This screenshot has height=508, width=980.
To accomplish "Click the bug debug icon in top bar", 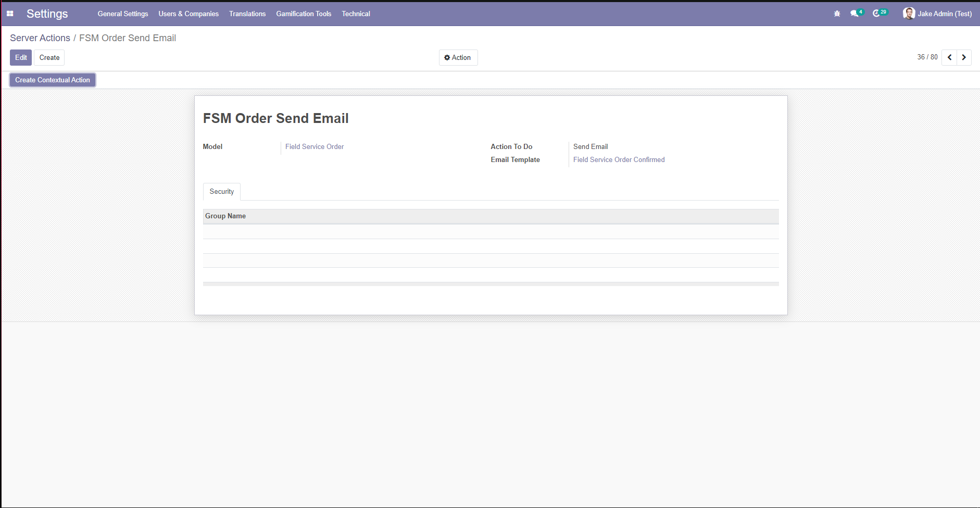I will (836, 13).
